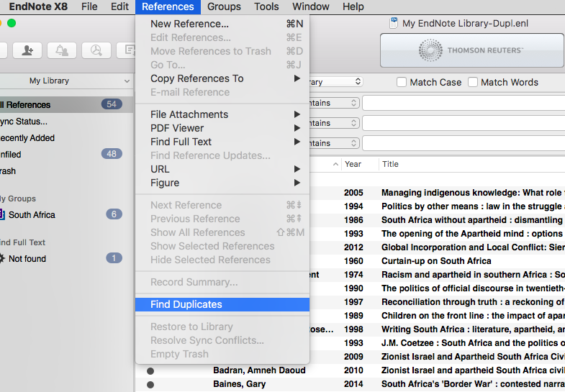
Task: Choose New Reference from the menu
Action: [x=222, y=24]
